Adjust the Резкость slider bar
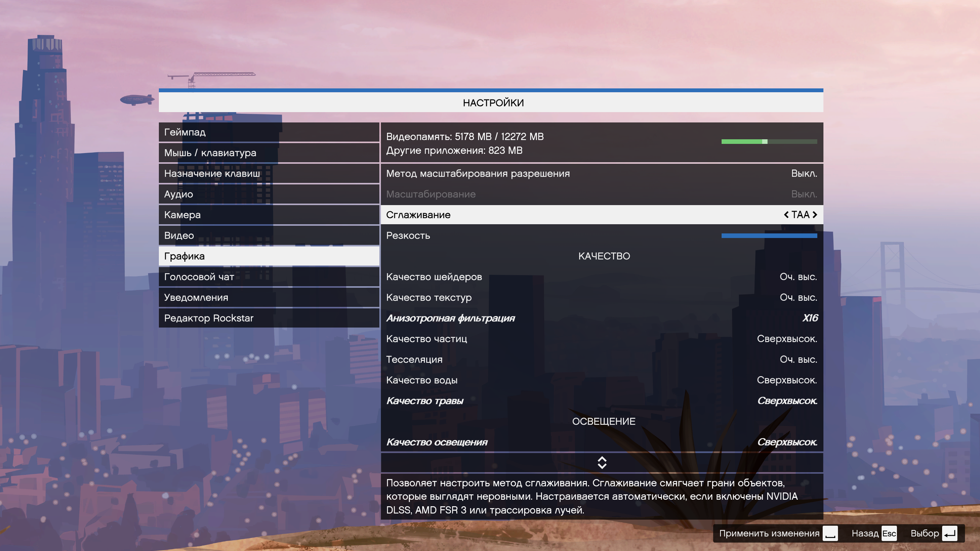This screenshot has height=551, width=980. pyautogui.click(x=769, y=236)
